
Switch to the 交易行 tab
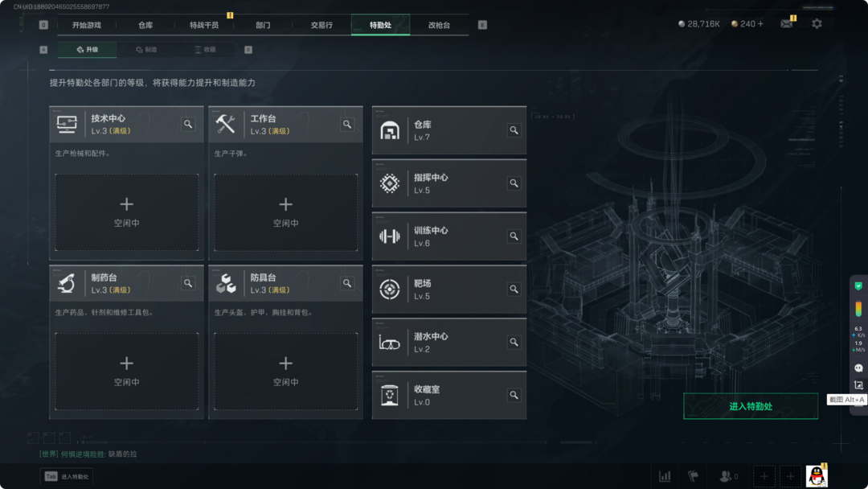pyautogui.click(x=321, y=25)
